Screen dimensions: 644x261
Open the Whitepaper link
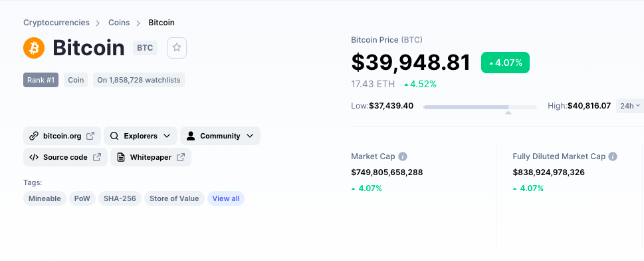pyautogui.click(x=151, y=157)
